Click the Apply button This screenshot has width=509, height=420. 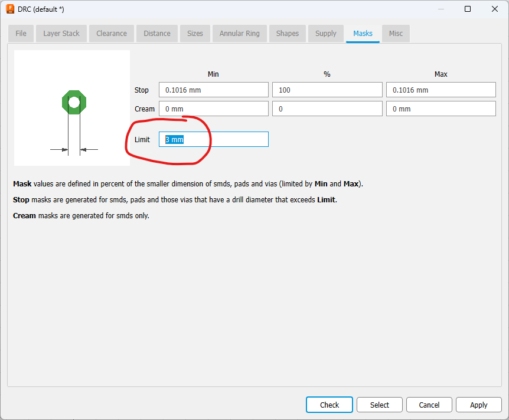click(x=478, y=405)
